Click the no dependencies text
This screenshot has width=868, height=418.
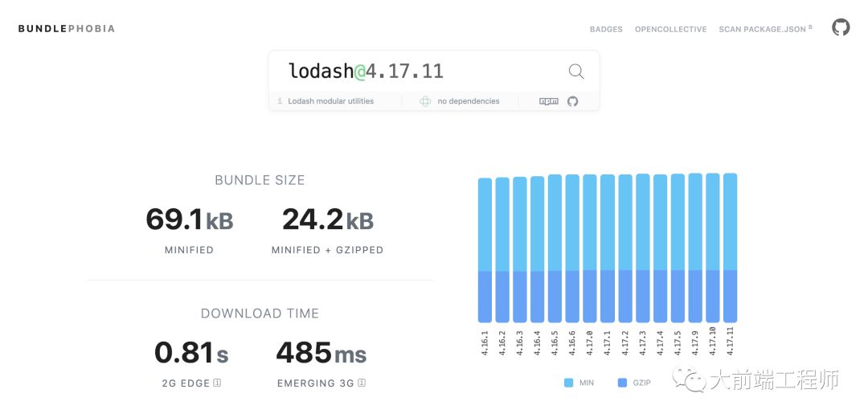pyautogui.click(x=469, y=101)
